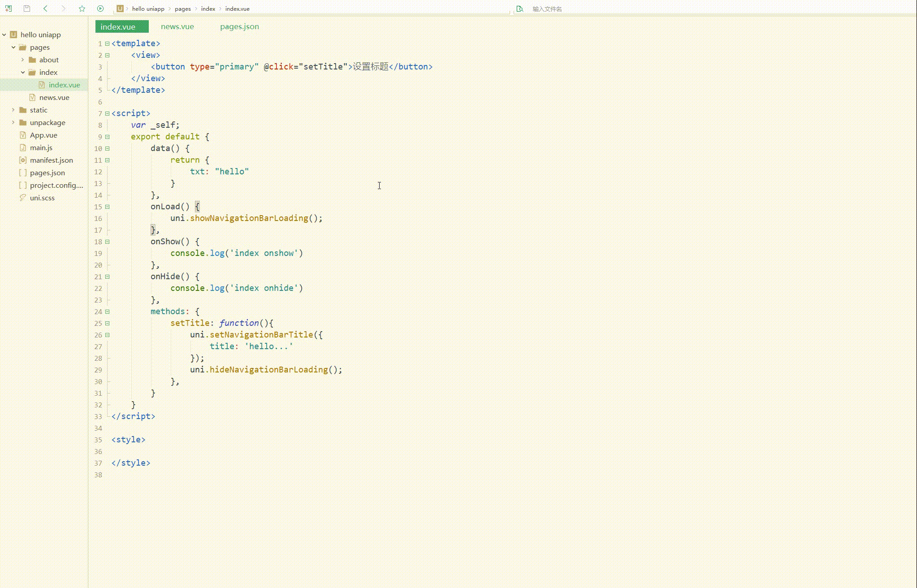Click the back navigation arrow icon
Screen dimensions: 917x588
(45, 9)
